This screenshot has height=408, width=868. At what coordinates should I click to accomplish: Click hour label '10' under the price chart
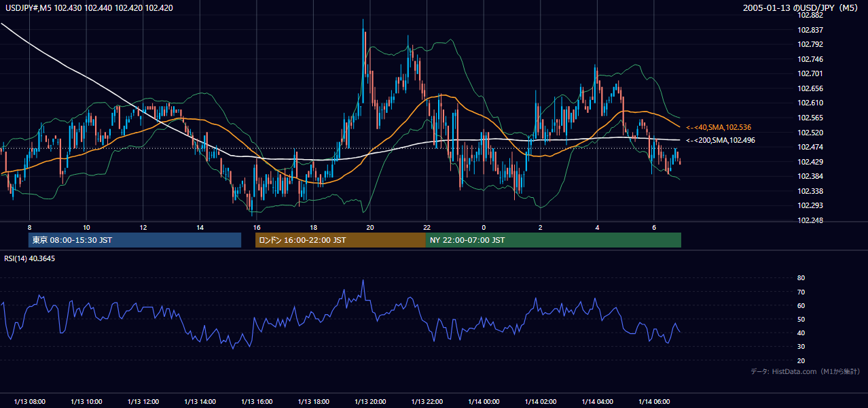coord(86,227)
